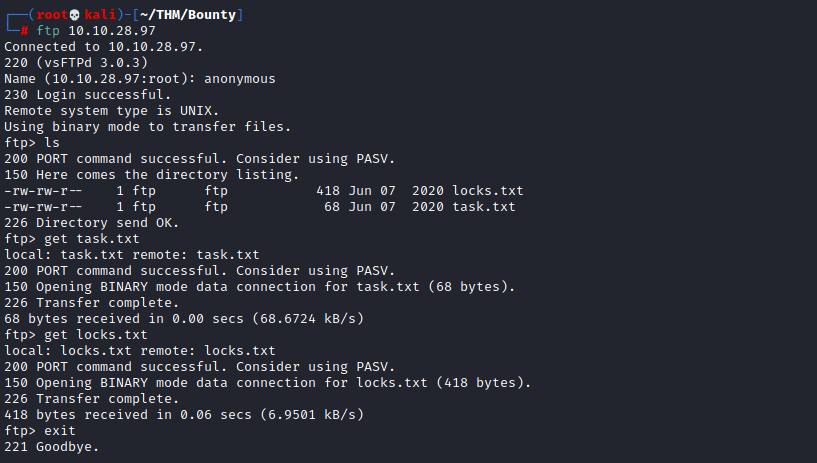Select locks.txt in the directory listing row
817x463 pixels.
(488, 191)
